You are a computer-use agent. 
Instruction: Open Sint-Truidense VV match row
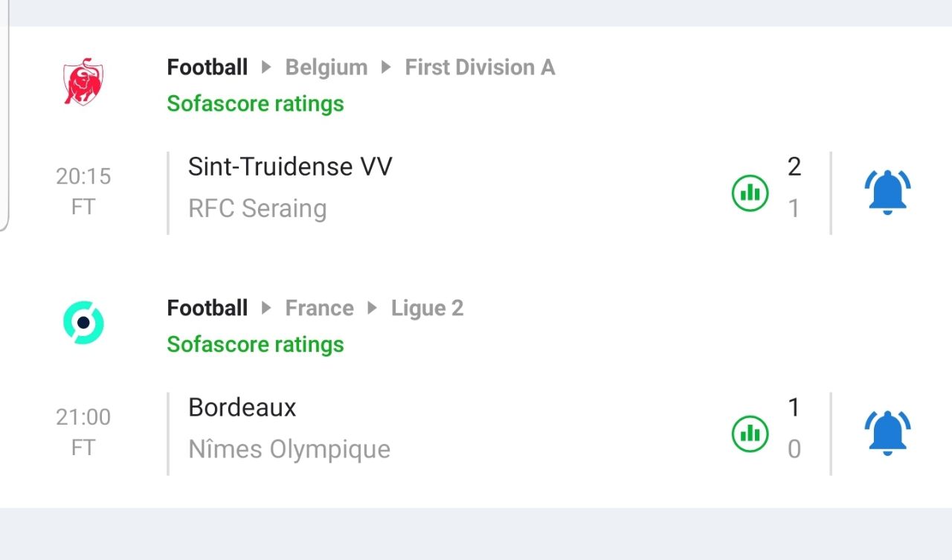pos(476,193)
